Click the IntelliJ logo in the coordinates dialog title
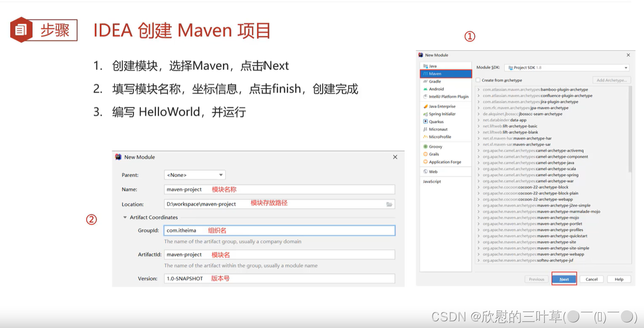Image resolution: width=644 pixels, height=328 pixels. [118, 157]
